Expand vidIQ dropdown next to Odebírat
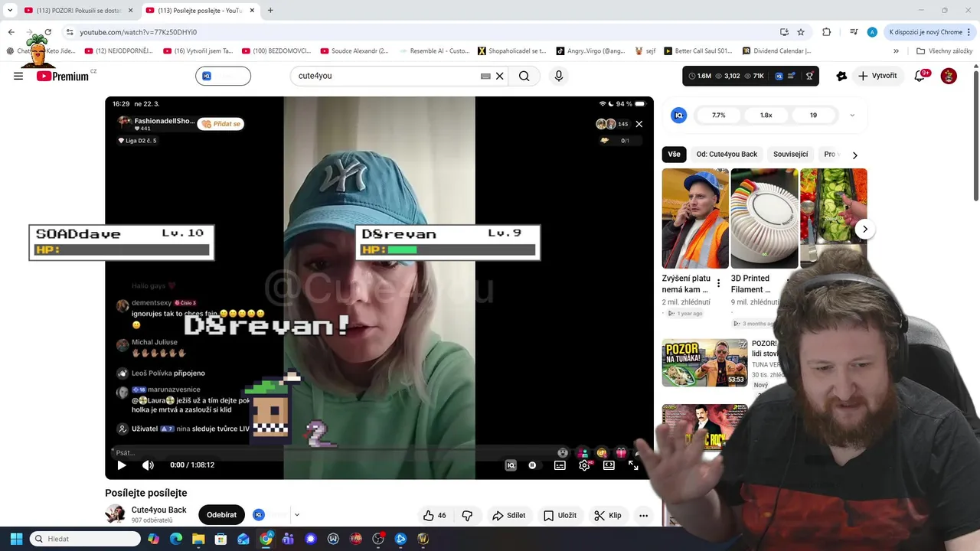Screen dimensions: 980x551 (297, 515)
